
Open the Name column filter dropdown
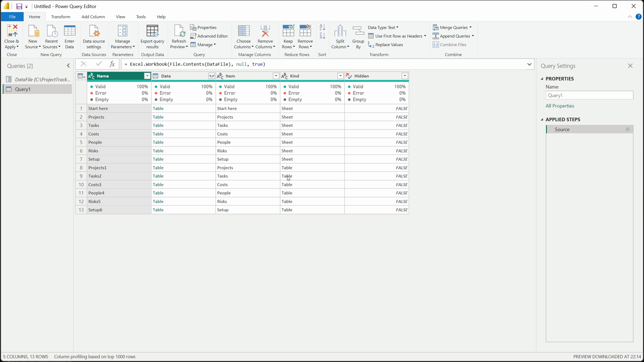pyautogui.click(x=147, y=76)
